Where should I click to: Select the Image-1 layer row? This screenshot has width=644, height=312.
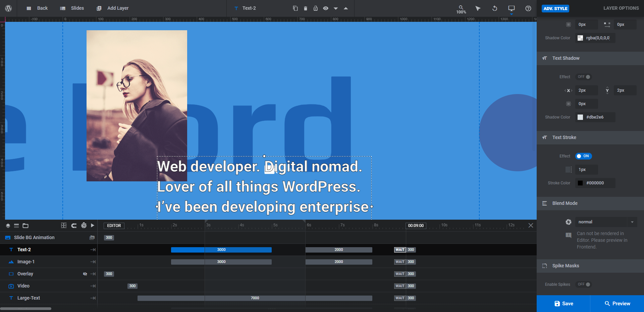(x=49, y=262)
